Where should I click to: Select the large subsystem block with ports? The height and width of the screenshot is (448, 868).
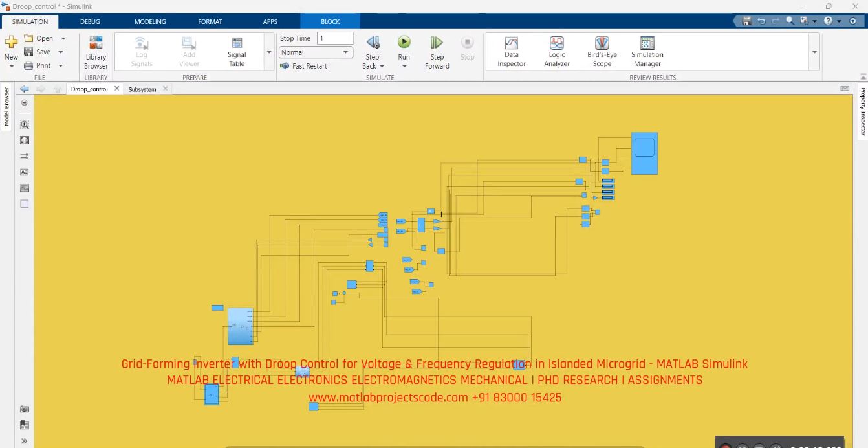[241, 326]
